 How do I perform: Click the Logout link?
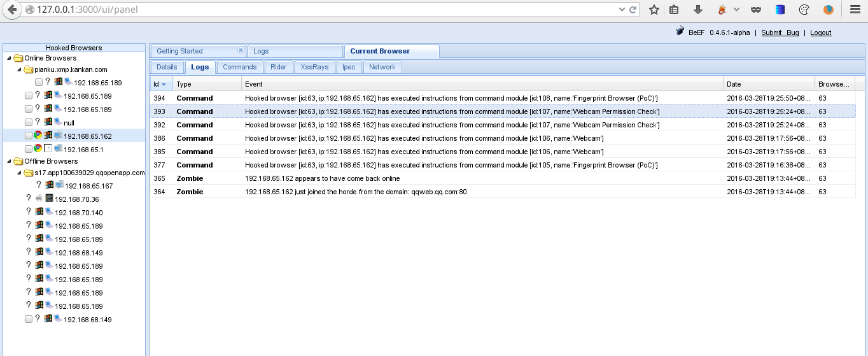[820, 32]
